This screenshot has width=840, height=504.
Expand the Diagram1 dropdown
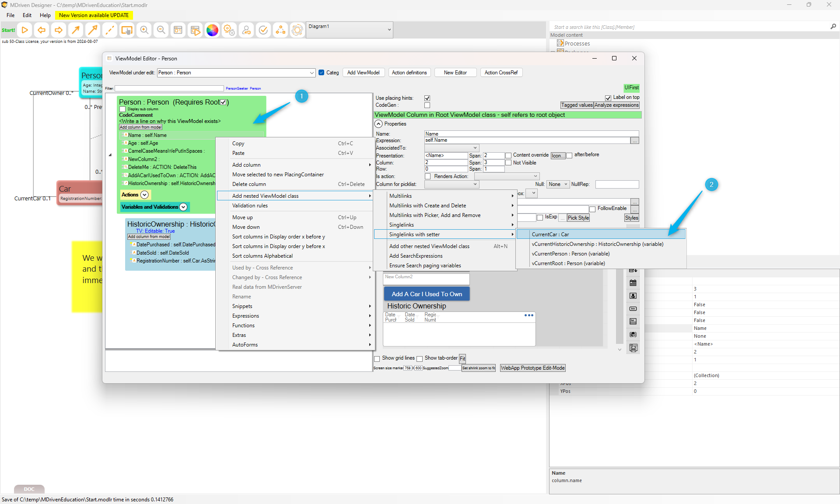pyautogui.click(x=389, y=30)
